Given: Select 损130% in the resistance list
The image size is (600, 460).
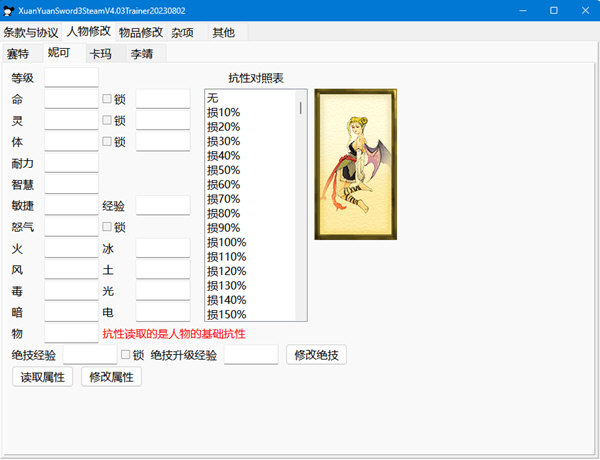Looking at the screenshot, I should [250, 285].
